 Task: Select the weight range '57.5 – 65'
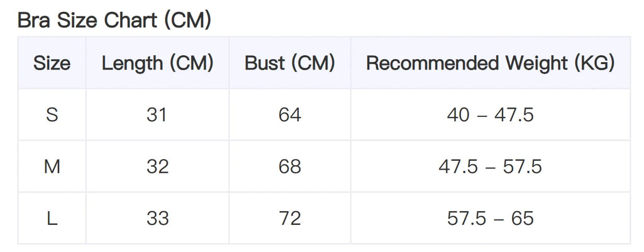point(490,218)
